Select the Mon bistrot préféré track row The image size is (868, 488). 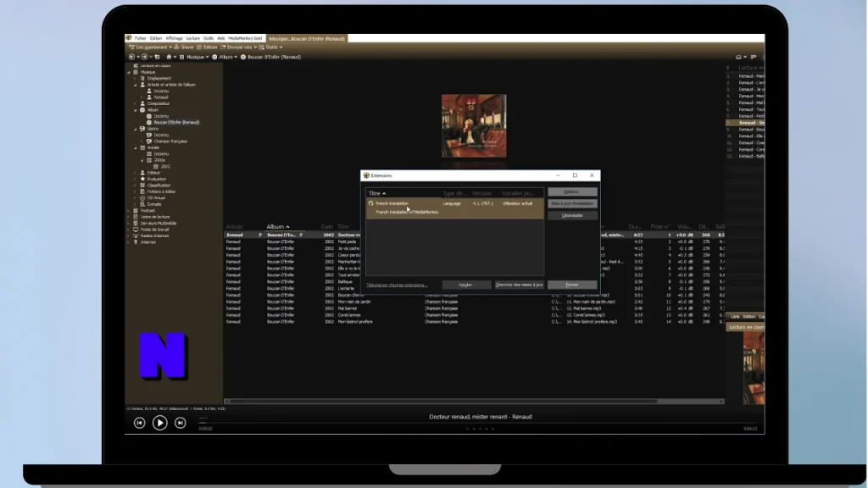(x=475, y=321)
